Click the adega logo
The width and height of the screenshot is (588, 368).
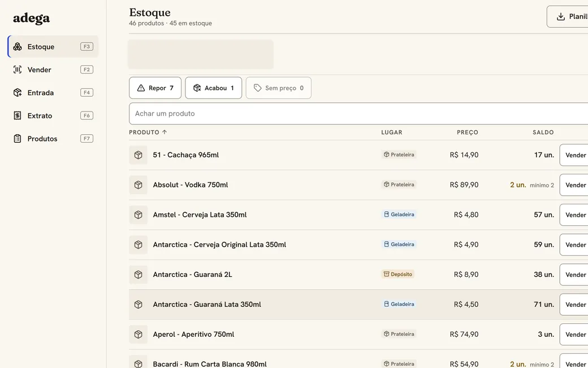[x=32, y=18]
